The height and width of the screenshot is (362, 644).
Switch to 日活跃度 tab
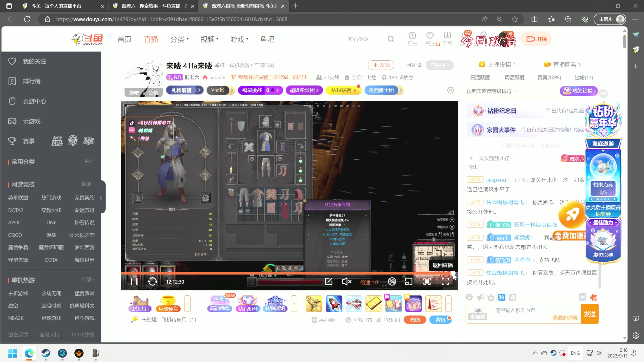tap(480, 77)
